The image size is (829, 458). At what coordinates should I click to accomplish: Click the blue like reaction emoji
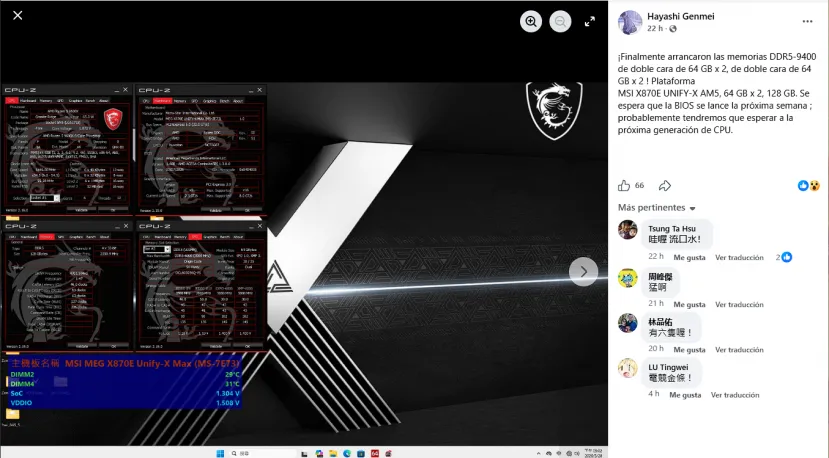[x=803, y=186]
